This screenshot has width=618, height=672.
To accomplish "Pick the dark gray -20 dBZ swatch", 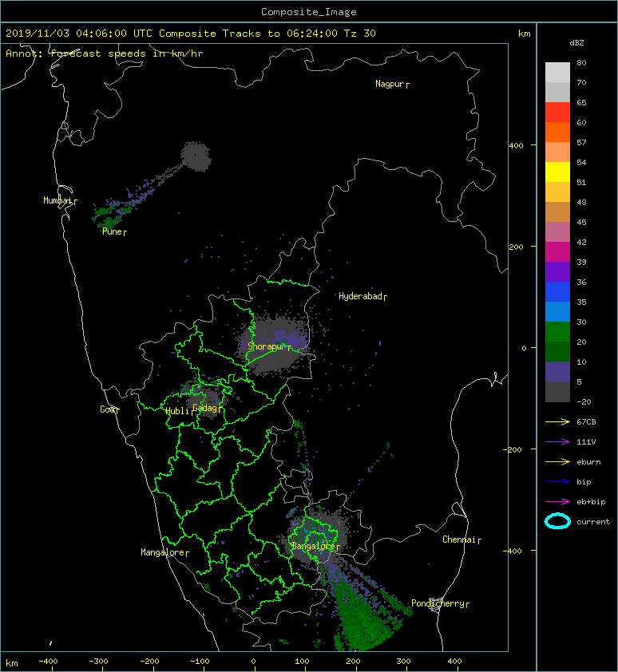I will (557, 391).
